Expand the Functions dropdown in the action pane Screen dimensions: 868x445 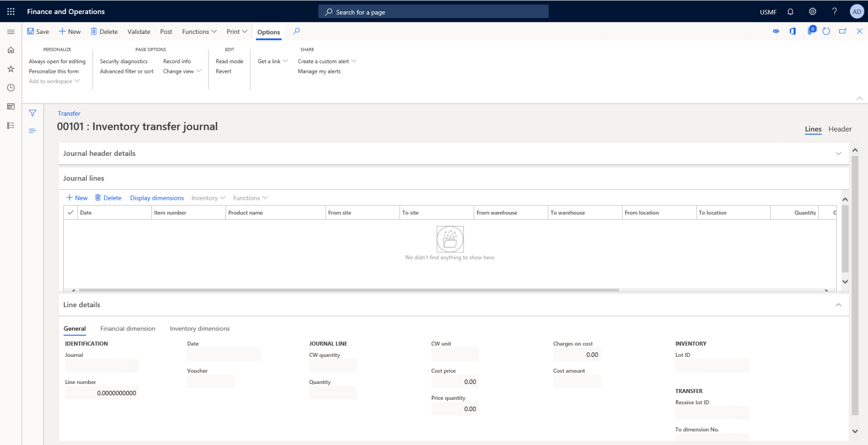[198, 32]
